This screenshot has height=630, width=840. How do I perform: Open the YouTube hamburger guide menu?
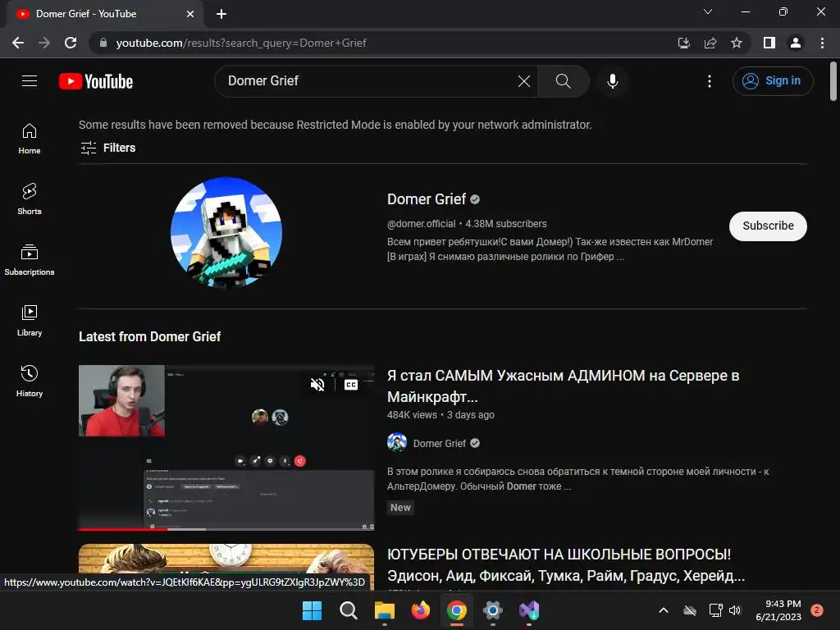[x=30, y=81]
